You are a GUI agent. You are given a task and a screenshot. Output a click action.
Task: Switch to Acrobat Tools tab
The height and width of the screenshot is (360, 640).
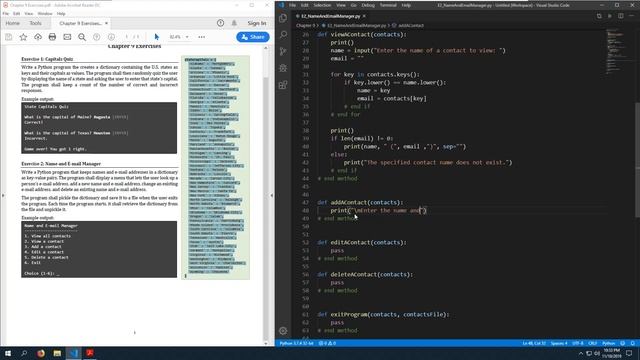point(36,23)
